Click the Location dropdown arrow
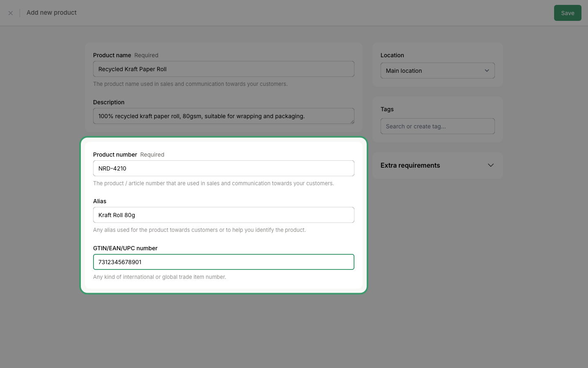Screen dimensions: 588x368 (487, 71)
